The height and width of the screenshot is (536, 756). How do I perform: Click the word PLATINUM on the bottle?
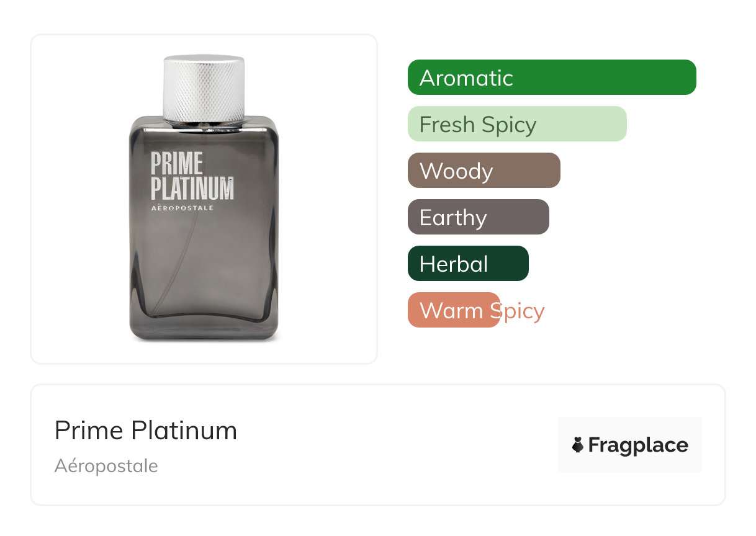192,188
